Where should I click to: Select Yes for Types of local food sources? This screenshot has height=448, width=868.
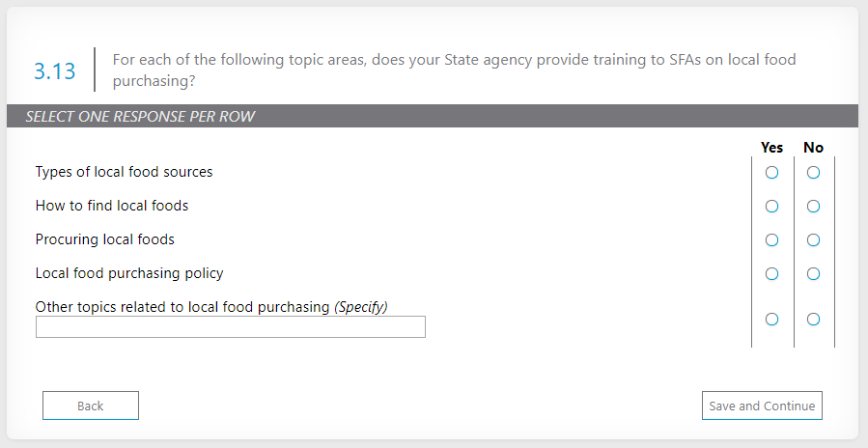(x=771, y=173)
